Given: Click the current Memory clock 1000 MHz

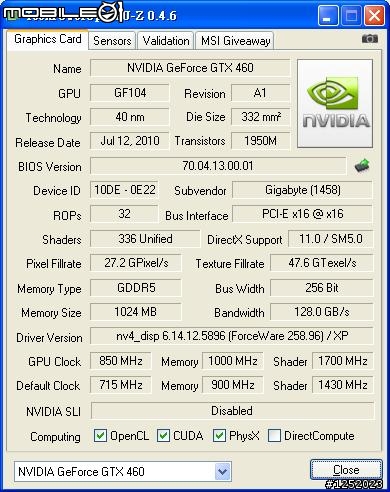Looking at the screenshot, I should click(232, 361).
